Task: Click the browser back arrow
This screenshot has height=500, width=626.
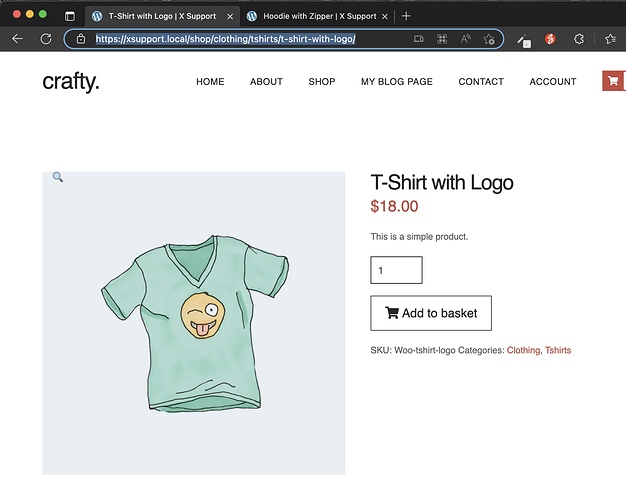Action: 17,39
